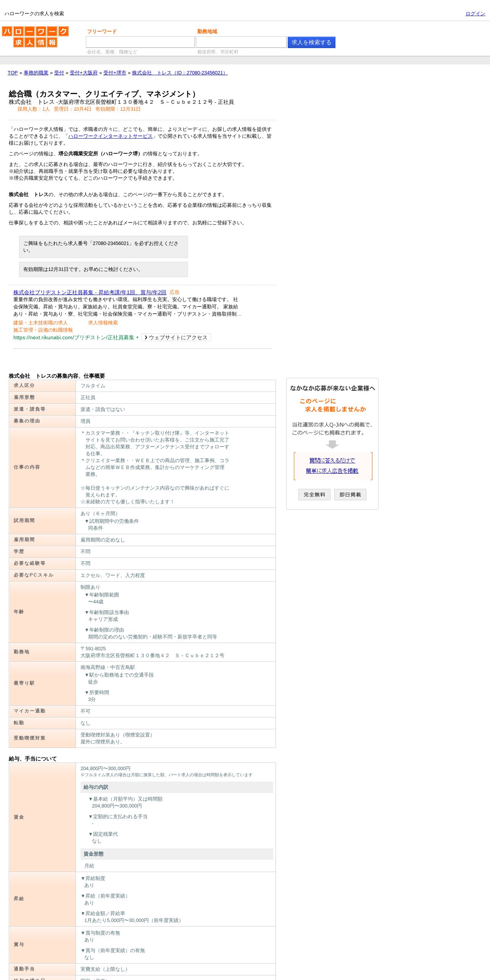Open 受付+大阪府 breadcrumb link
Image resolution: width=490 pixels, height=980 pixels.
[84, 73]
